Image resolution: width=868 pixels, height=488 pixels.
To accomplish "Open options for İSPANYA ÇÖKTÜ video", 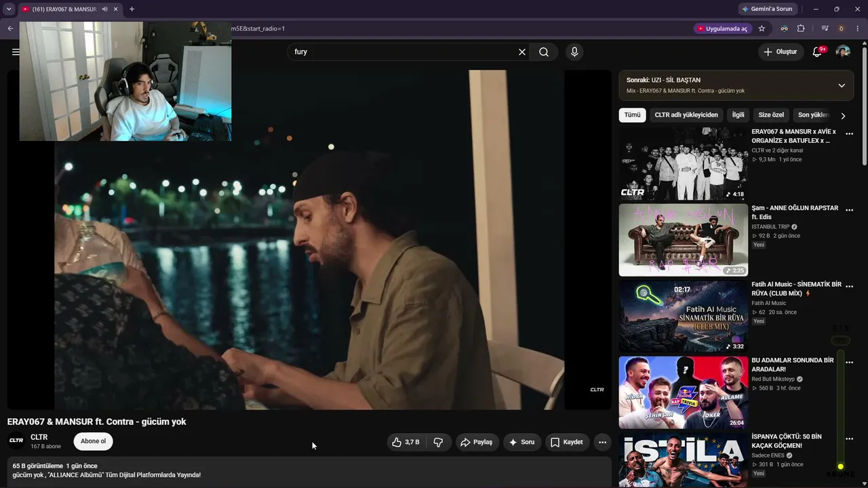I will (849, 439).
